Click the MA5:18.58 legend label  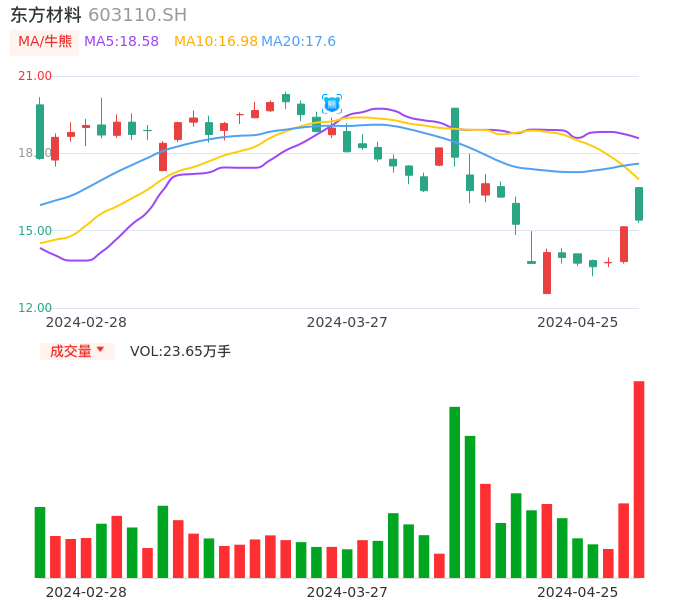tap(121, 42)
